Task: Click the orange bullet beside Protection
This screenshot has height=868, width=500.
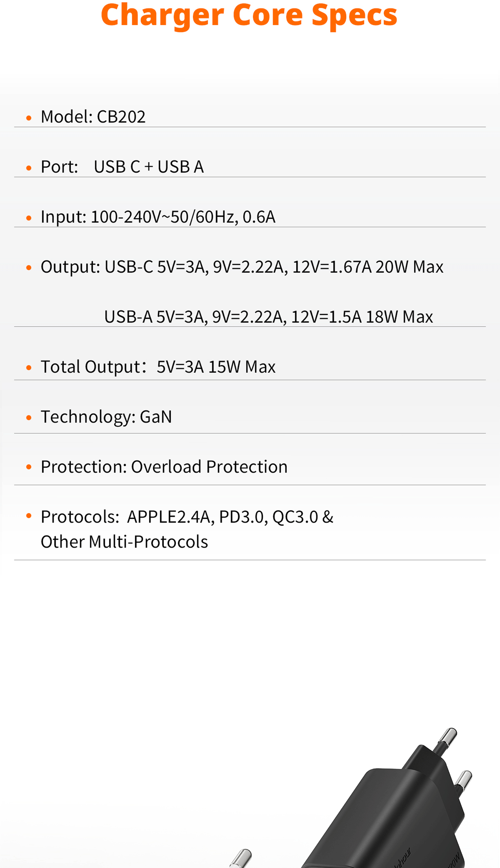Action: [29, 467]
